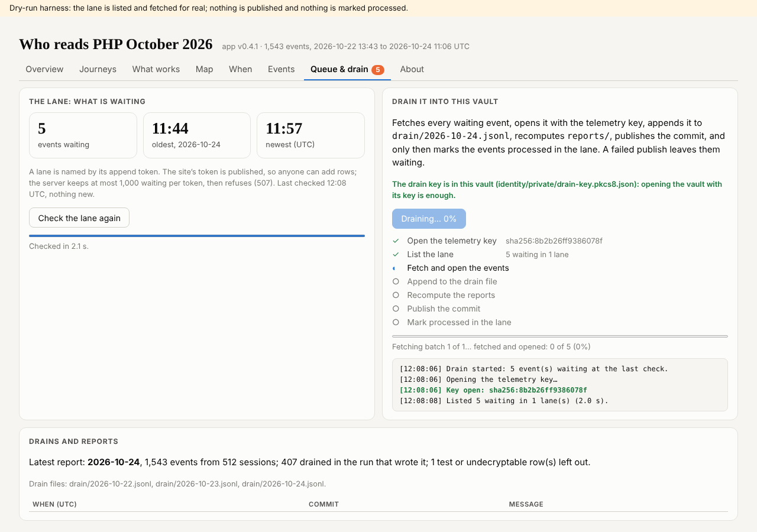Click the 'Drain started' log line
Screen dimensions: 757x532
(533, 369)
